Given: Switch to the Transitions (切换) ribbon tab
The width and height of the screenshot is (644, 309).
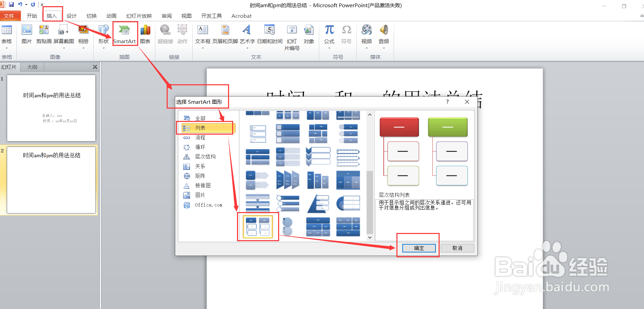Looking at the screenshot, I should 92,16.
